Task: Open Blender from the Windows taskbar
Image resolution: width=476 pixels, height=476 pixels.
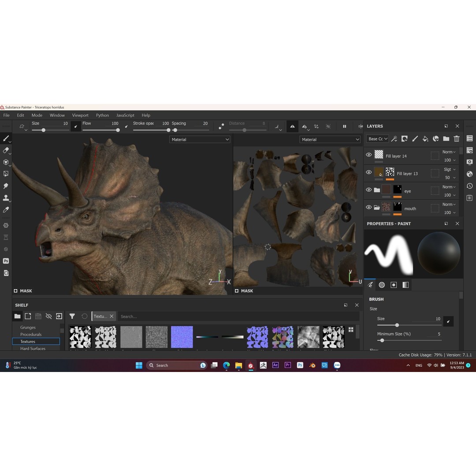Action: click(x=312, y=365)
